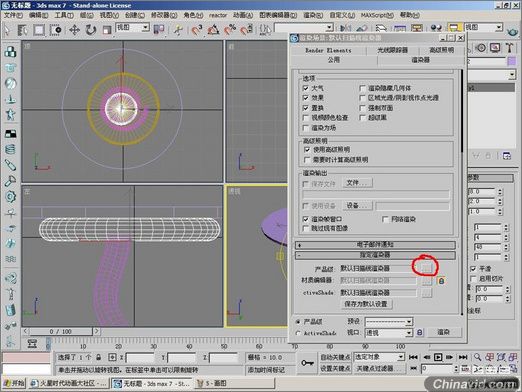Toggle the 使用高级照明 checkbox

point(307,150)
